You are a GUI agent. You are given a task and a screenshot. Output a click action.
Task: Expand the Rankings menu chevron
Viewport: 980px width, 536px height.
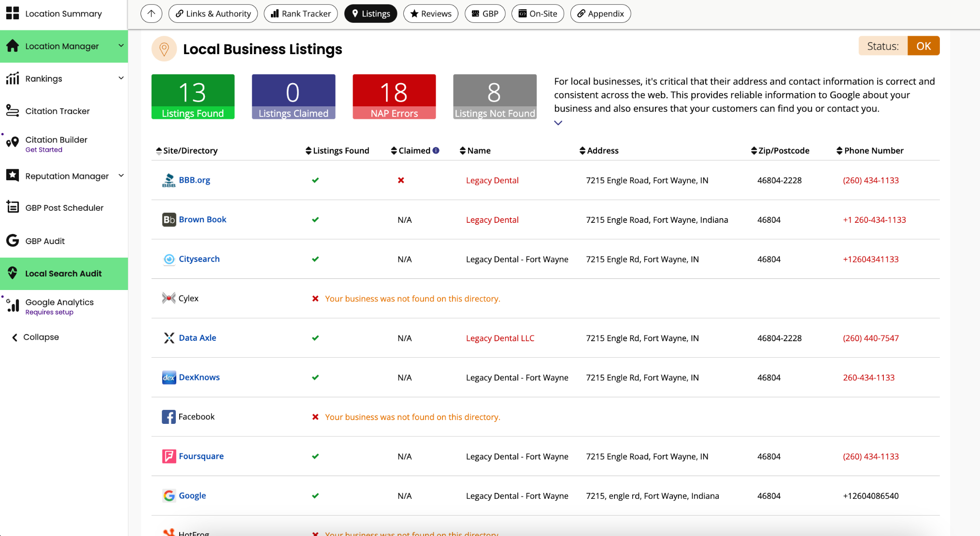click(121, 78)
